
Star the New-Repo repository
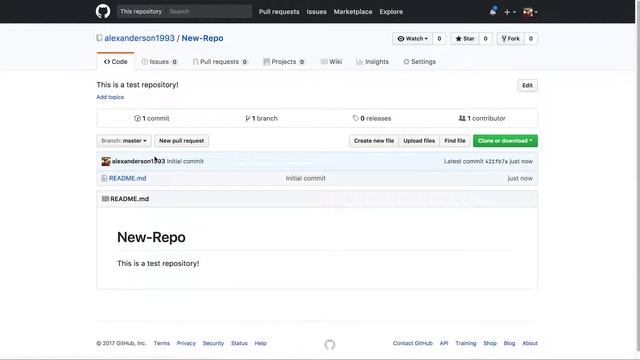465,38
